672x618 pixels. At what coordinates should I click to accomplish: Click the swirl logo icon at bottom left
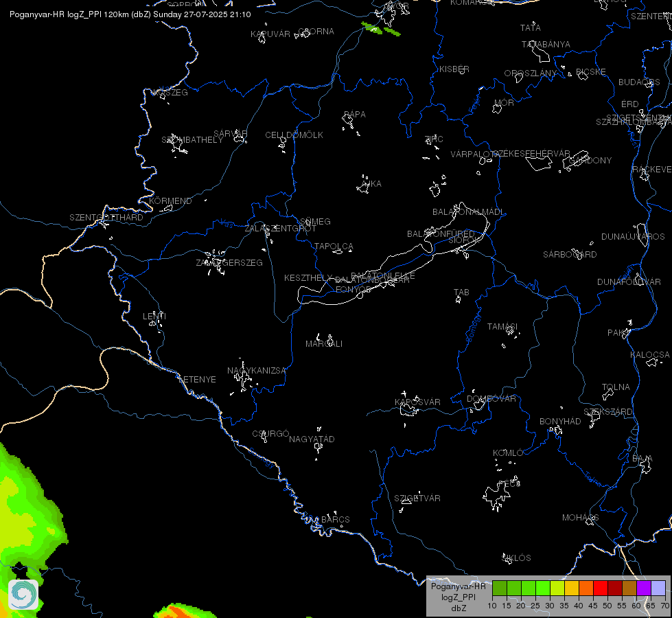click(23, 595)
